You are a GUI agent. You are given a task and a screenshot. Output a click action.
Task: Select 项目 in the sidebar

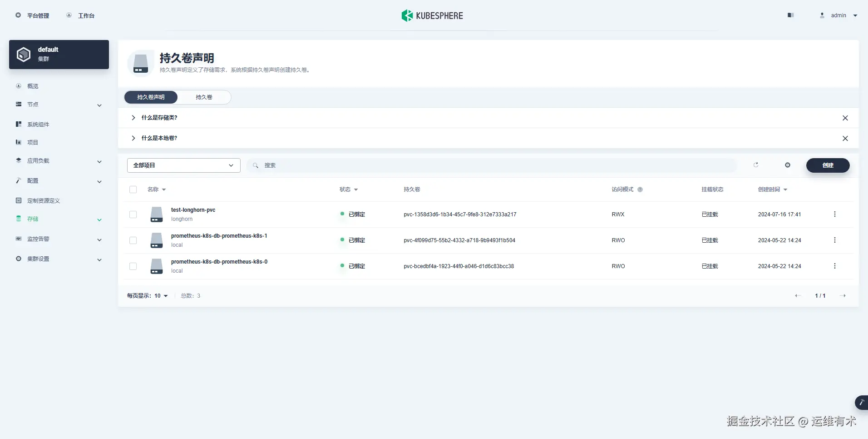pyautogui.click(x=33, y=142)
